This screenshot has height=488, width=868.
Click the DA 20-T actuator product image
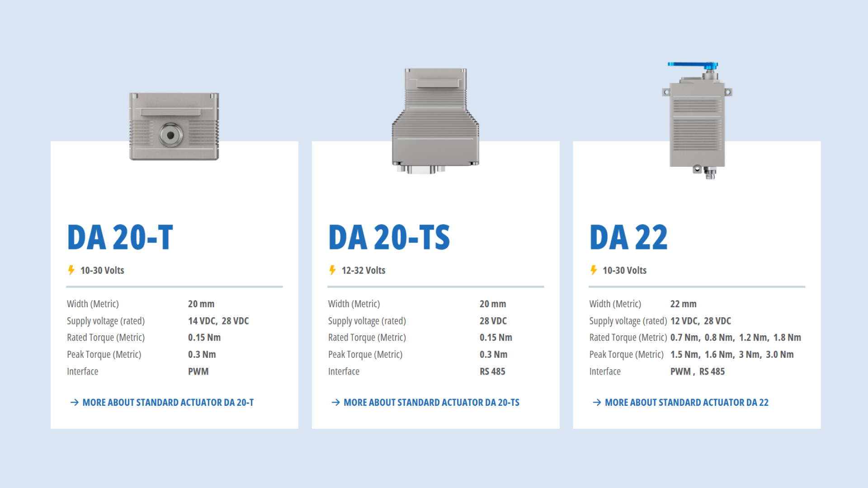(174, 127)
